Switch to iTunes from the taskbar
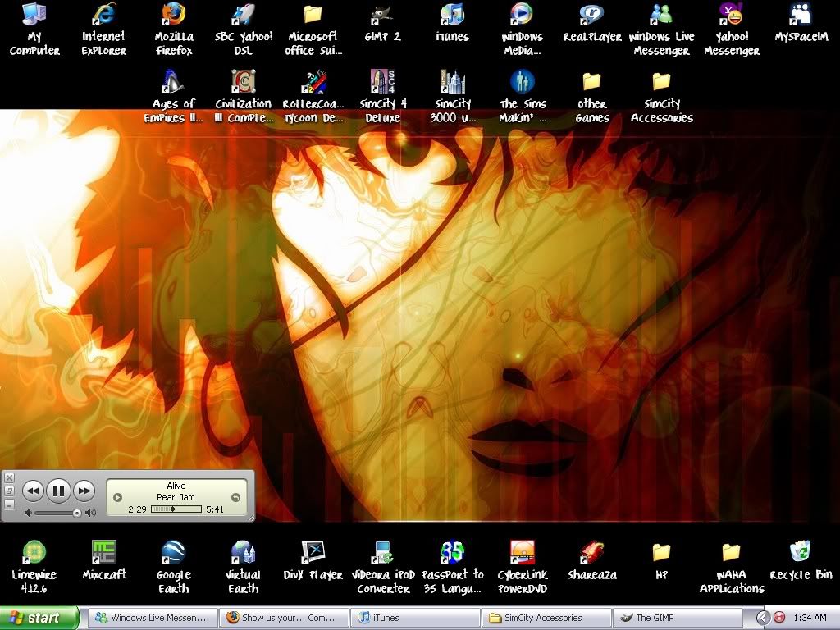 [415, 618]
